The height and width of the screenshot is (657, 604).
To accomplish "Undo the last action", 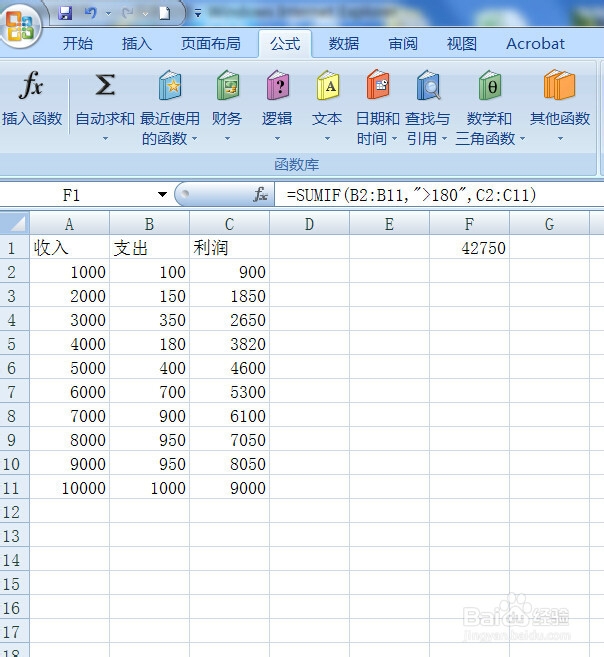I will click(x=90, y=13).
